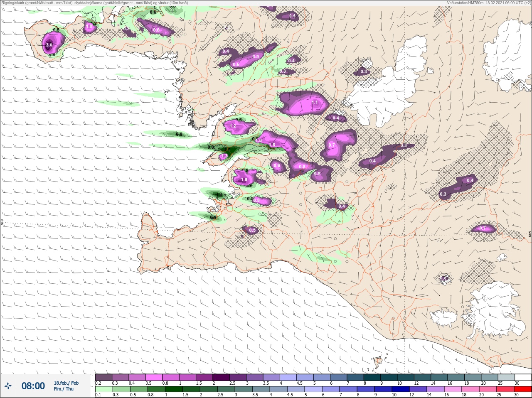Click the 3.0 precipitation value on the map
Screen dimensions: 532x398
click(x=49, y=45)
